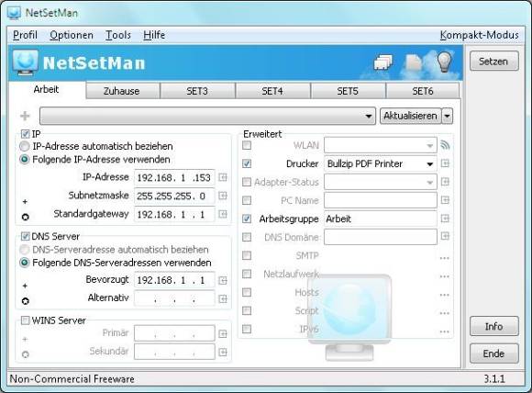Click plus icon beside Bevorzugt DNS field
The height and width of the screenshot is (393, 532).
(x=223, y=280)
